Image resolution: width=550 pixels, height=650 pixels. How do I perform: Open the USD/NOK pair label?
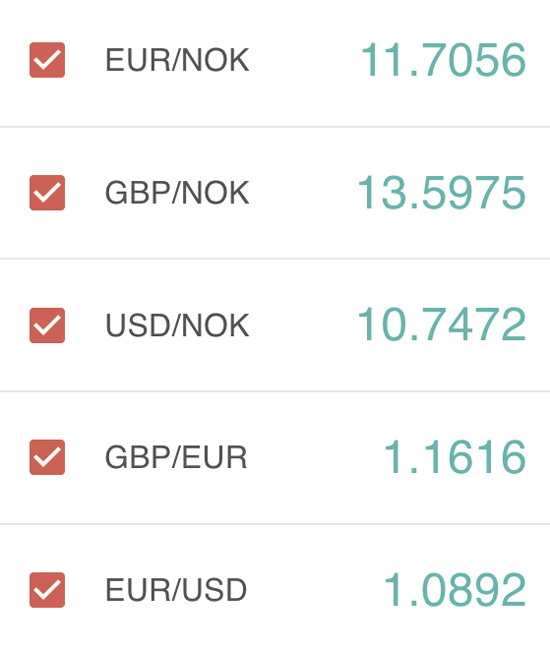pyautogui.click(x=177, y=325)
